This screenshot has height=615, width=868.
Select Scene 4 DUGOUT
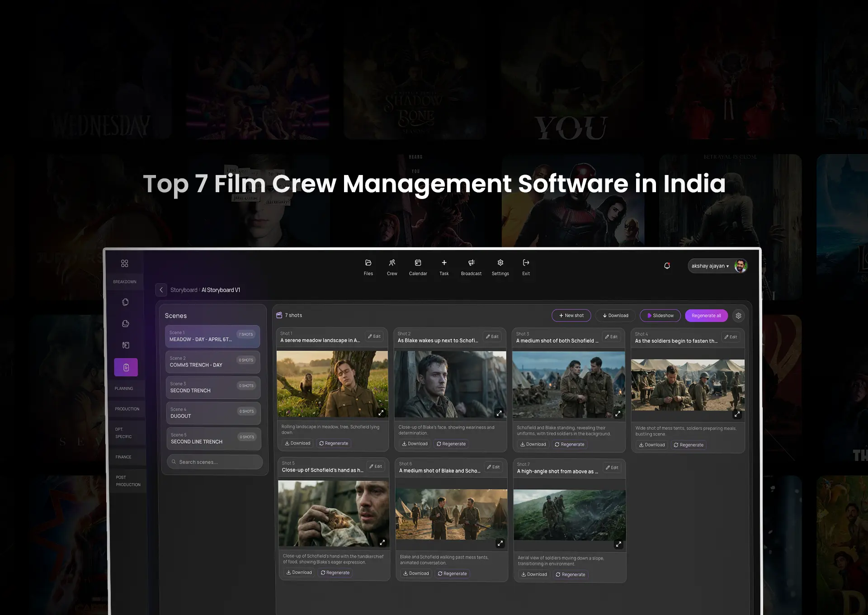click(x=213, y=413)
